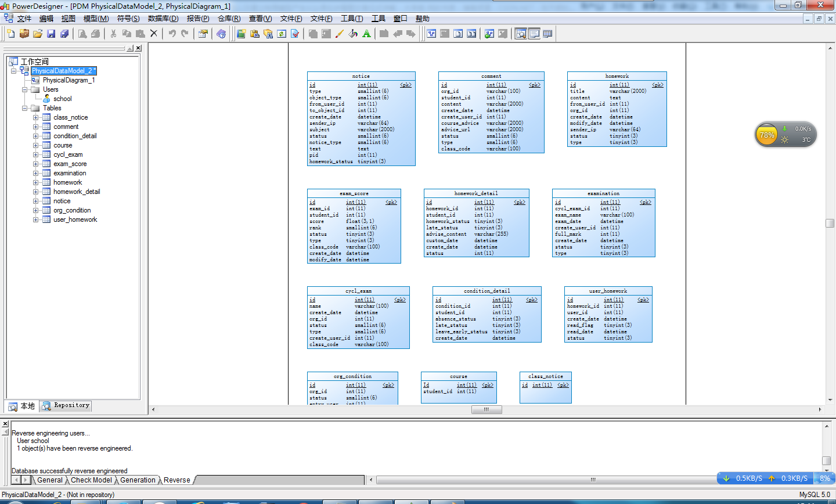836x504 pixels.
Task: Switch to the General output tab
Action: point(50,480)
